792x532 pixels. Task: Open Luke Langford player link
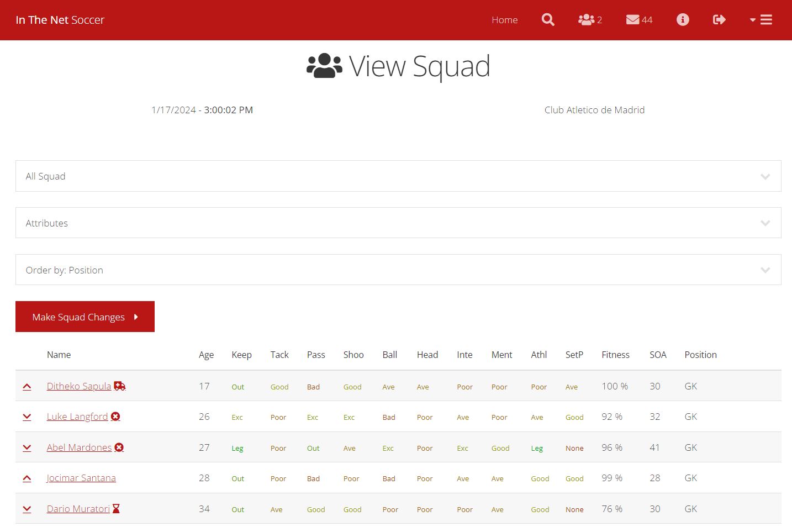click(77, 417)
